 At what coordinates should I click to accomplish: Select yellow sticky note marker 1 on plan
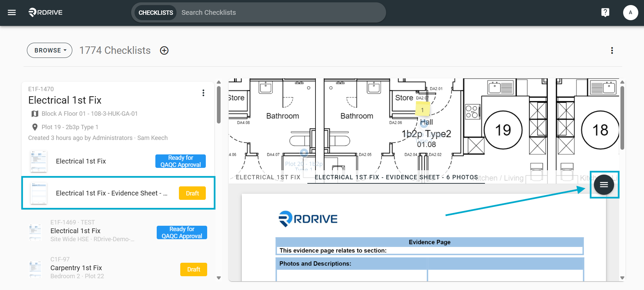(422, 110)
